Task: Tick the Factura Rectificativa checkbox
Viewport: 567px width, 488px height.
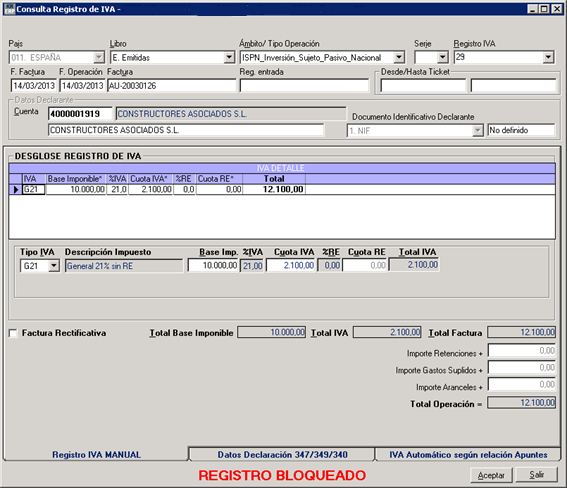Action: coord(13,333)
